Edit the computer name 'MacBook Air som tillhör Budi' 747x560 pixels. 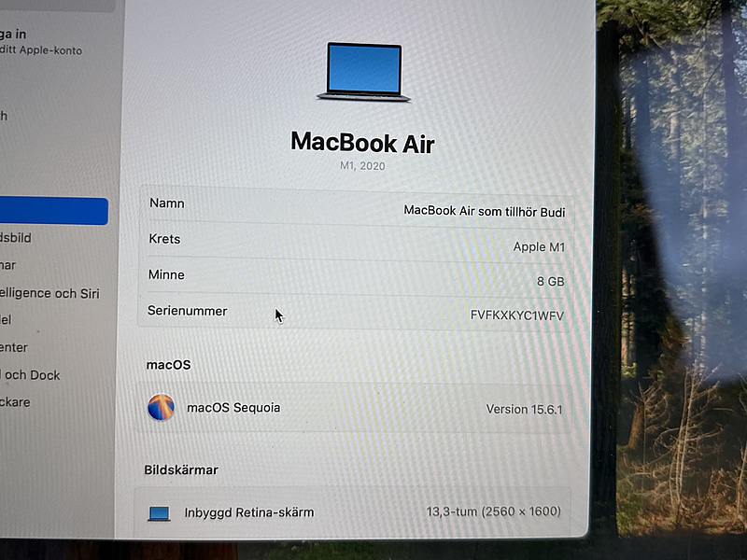484,211
